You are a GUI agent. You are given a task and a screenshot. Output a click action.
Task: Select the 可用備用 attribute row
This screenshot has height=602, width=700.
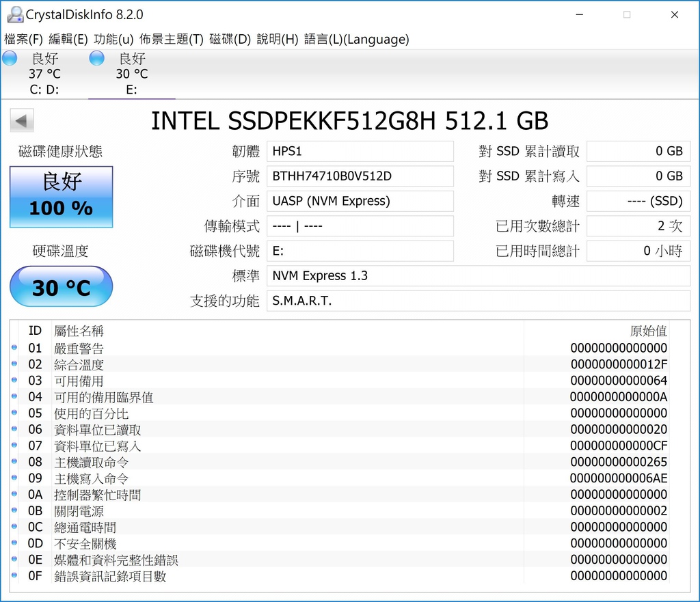pos(339,380)
